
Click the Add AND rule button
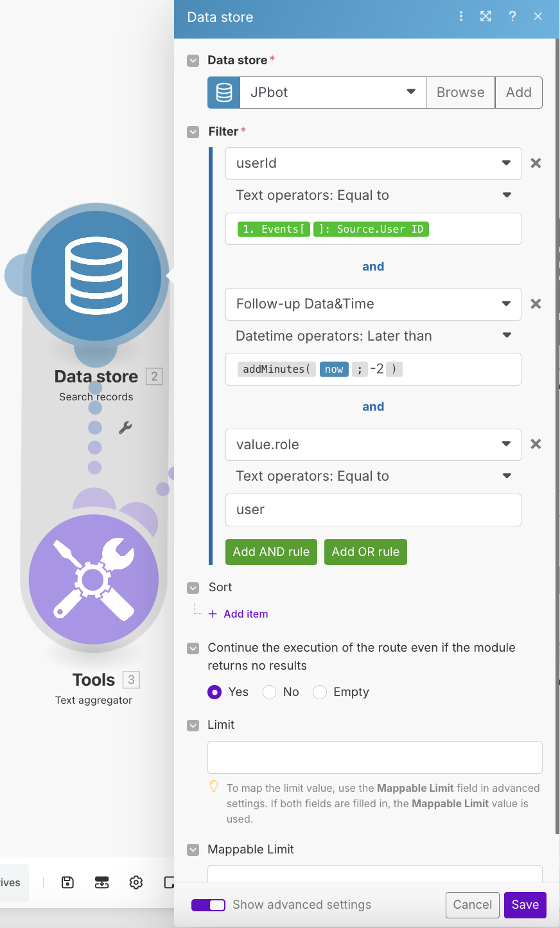[x=271, y=552]
